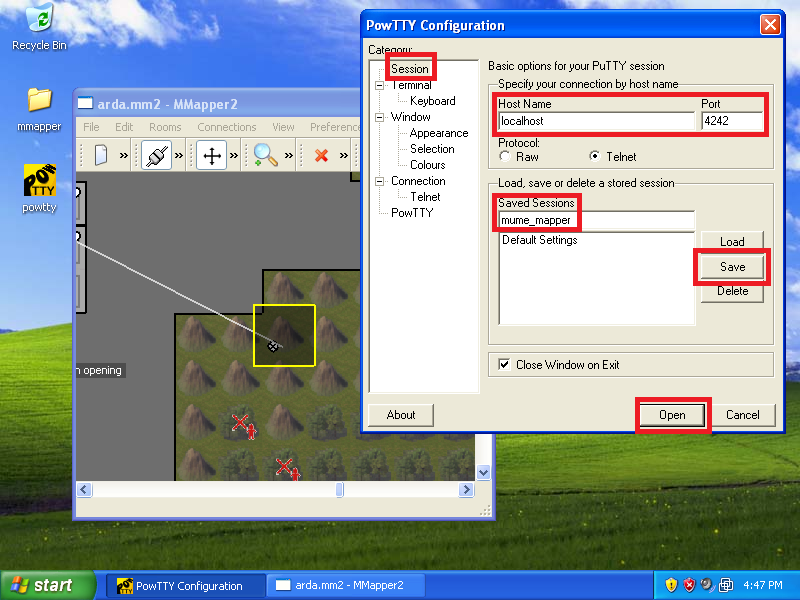
Task: Switch to PowTTY Configuration taskbar button
Action: 185,586
